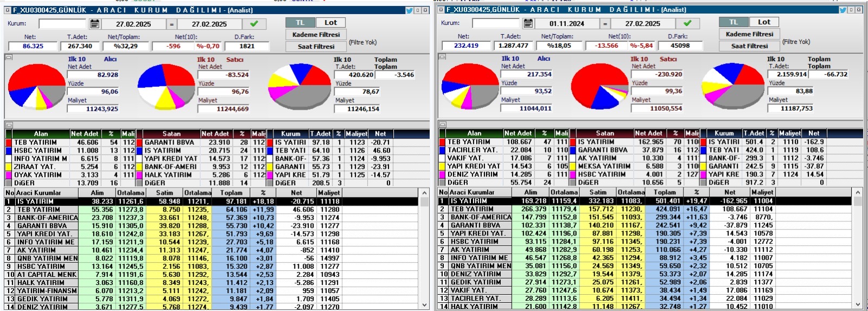Select TL mode in right window
The height and width of the screenshot is (311, 868).
[734, 22]
